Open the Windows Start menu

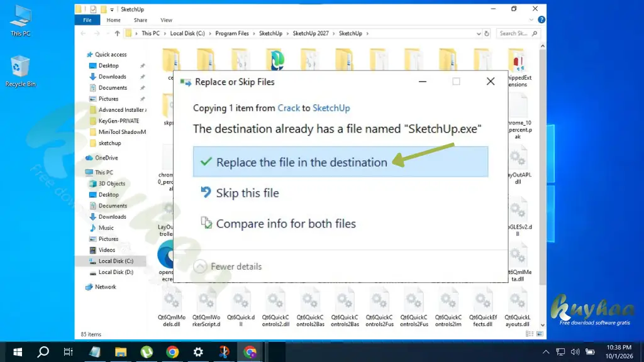17,352
